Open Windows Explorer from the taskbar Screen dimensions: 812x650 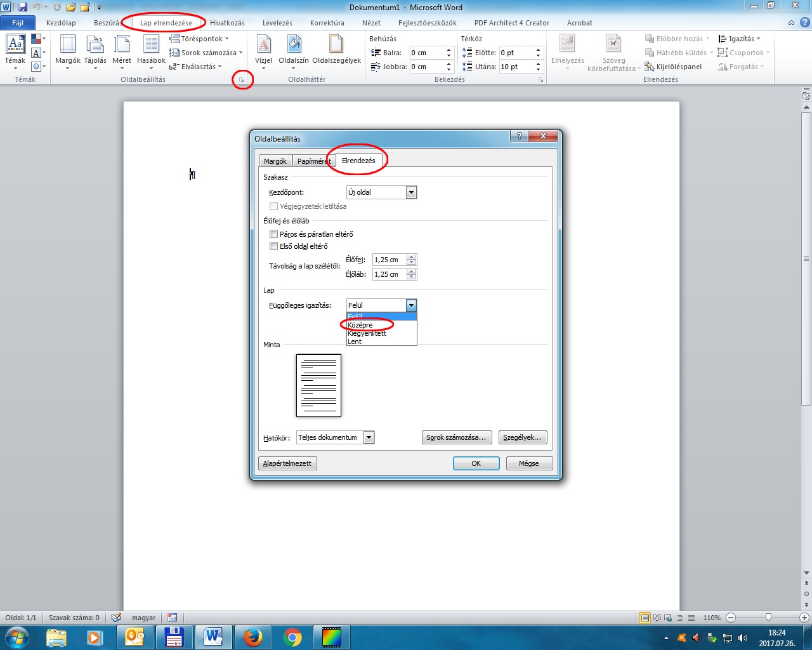(x=56, y=637)
